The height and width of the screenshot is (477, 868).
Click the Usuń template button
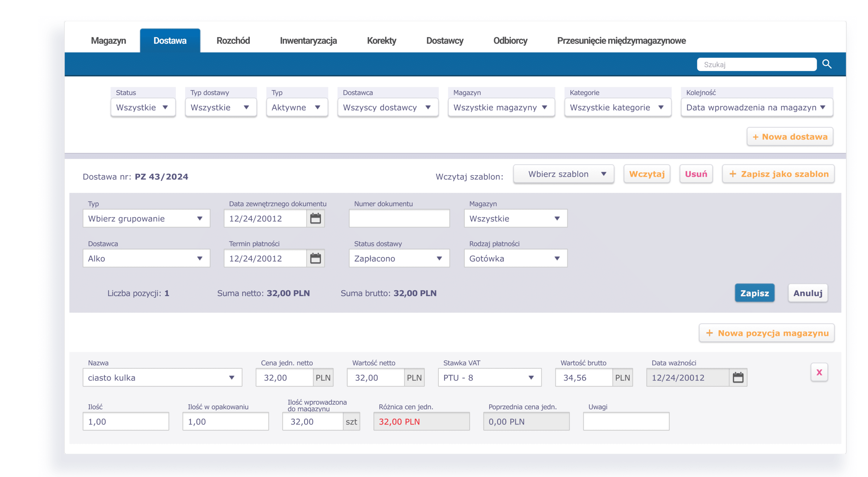coord(696,174)
